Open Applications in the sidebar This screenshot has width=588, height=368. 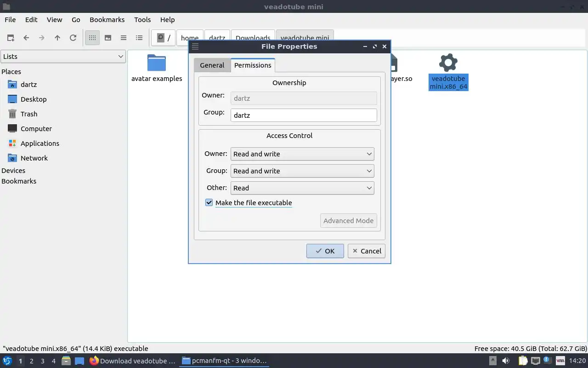pos(40,144)
